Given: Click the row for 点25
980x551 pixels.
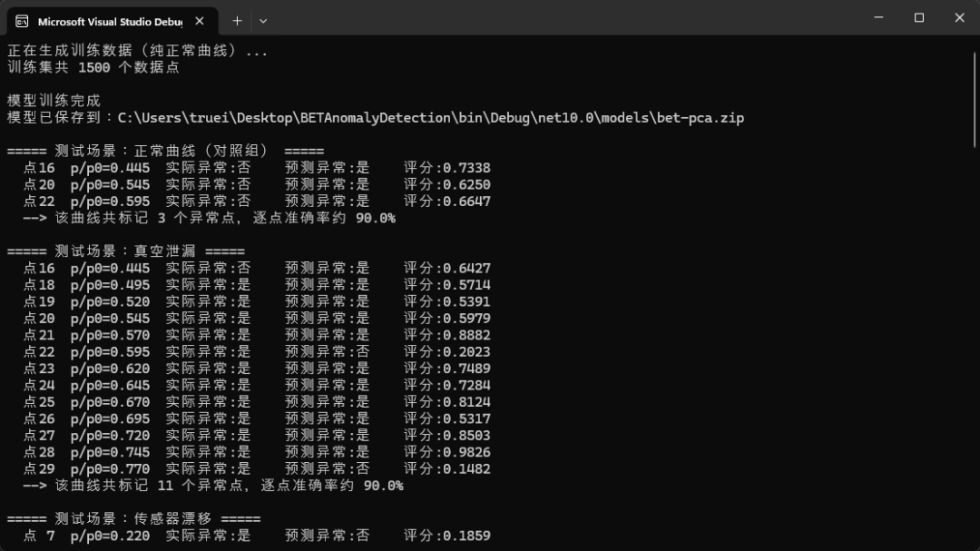Looking at the screenshot, I should (x=257, y=401).
